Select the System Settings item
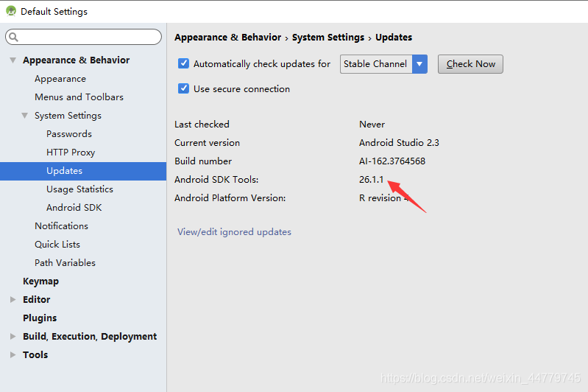This screenshot has width=588, height=392. coord(68,115)
